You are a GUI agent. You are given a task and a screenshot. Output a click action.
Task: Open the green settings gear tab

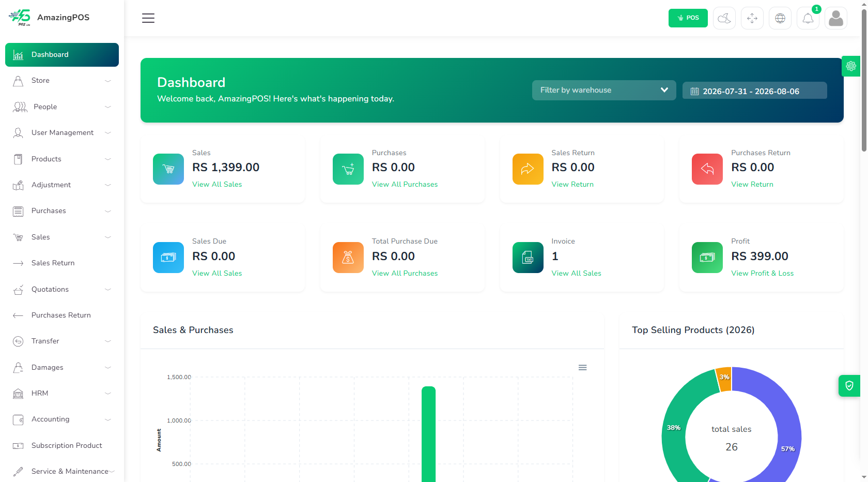[x=851, y=66]
